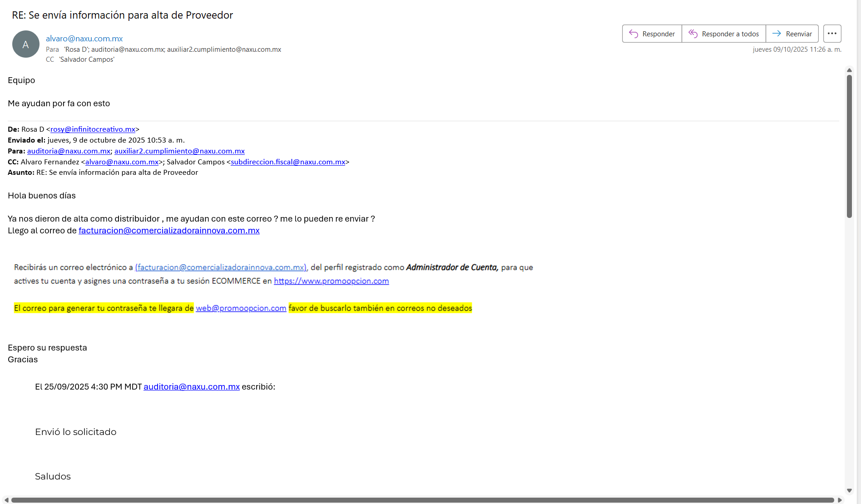Image resolution: width=861 pixels, height=504 pixels.
Task: Click the web@promoopcion.com highlighted link
Action: [x=241, y=308]
